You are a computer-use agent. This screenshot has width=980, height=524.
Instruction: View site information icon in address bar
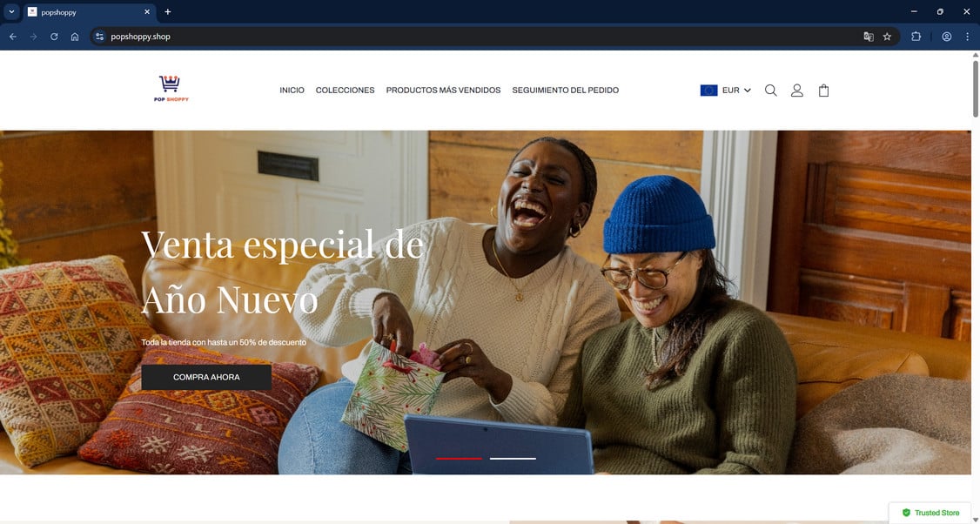point(98,37)
